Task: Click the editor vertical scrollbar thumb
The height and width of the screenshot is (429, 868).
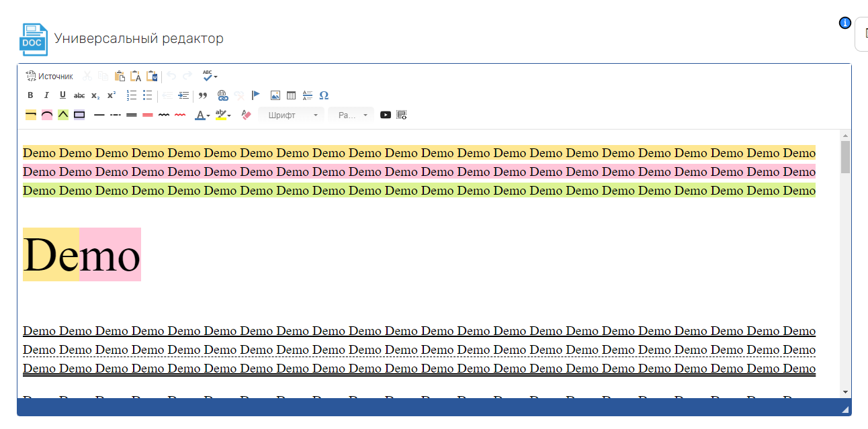Action: point(845,156)
